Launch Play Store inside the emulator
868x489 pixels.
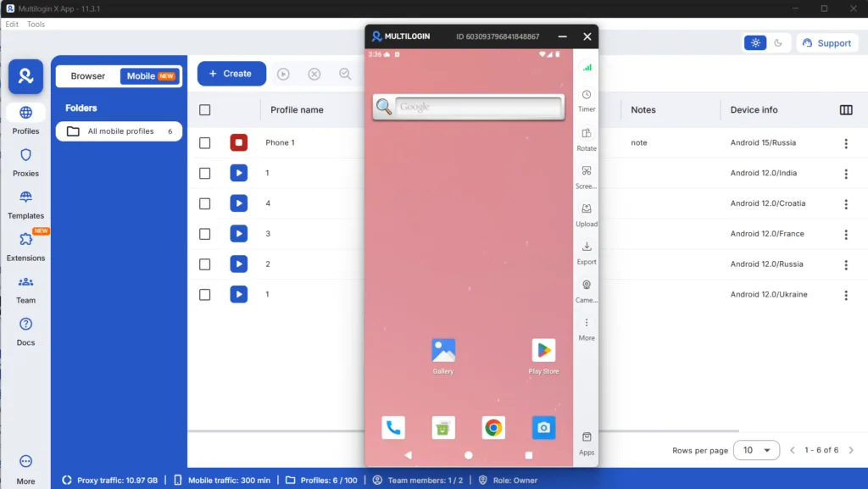pyautogui.click(x=543, y=348)
